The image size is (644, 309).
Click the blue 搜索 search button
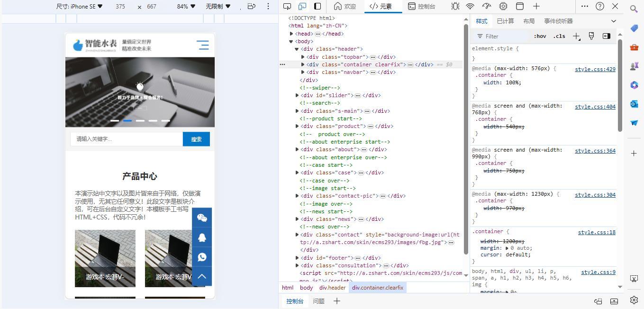point(196,139)
